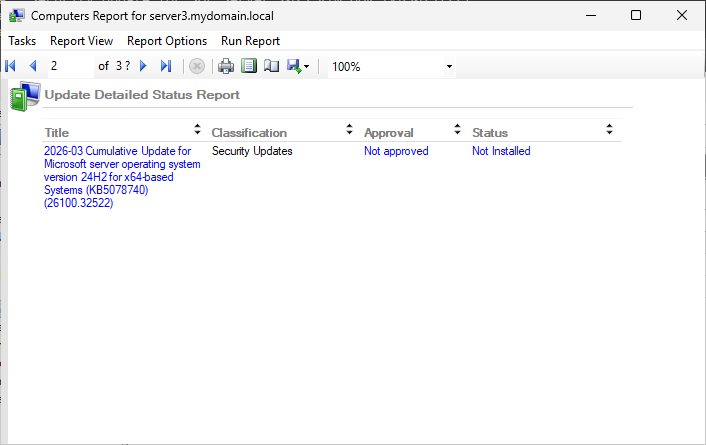The width and height of the screenshot is (706, 445).
Task: Click the Title column header
Action: tap(57, 133)
